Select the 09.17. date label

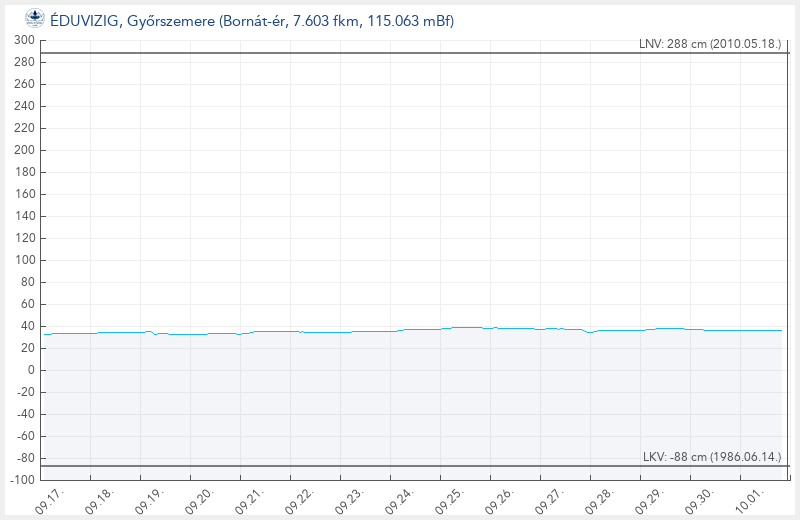pos(50,500)
